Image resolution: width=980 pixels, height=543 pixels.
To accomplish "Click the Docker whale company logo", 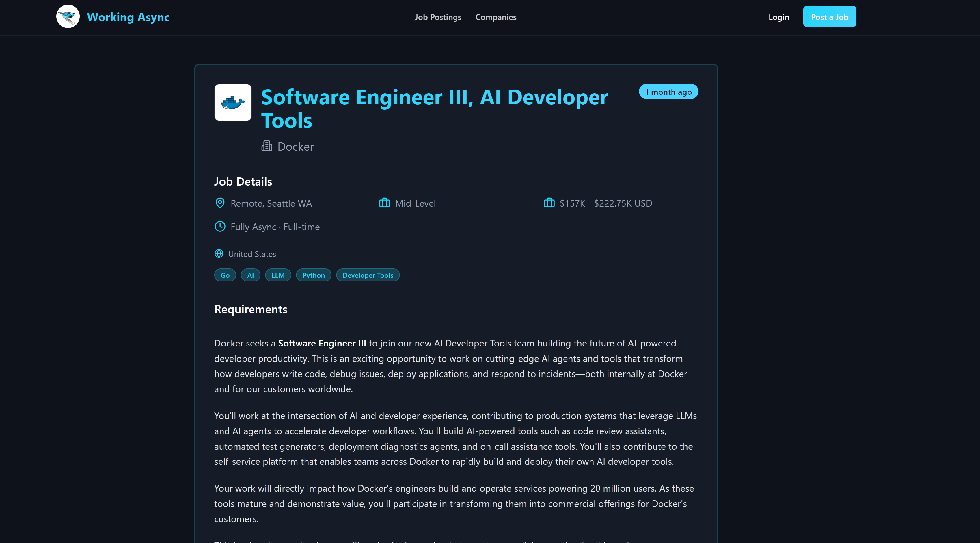I will coord(233,102).
